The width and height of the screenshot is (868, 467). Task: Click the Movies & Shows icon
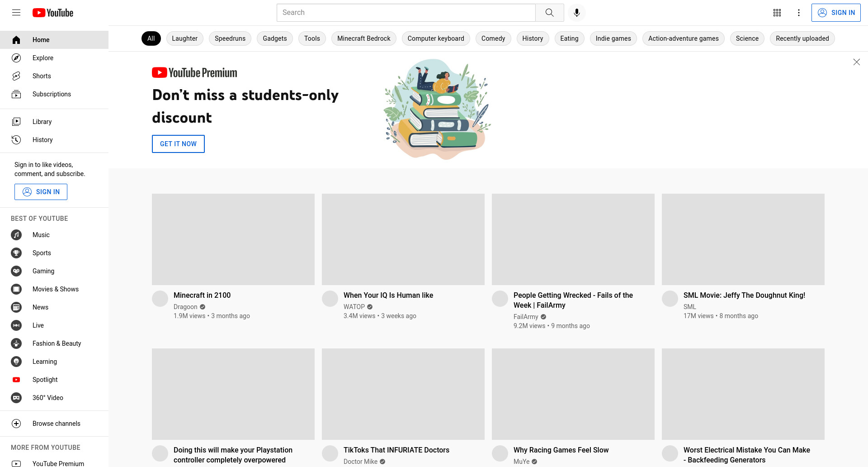16,289
